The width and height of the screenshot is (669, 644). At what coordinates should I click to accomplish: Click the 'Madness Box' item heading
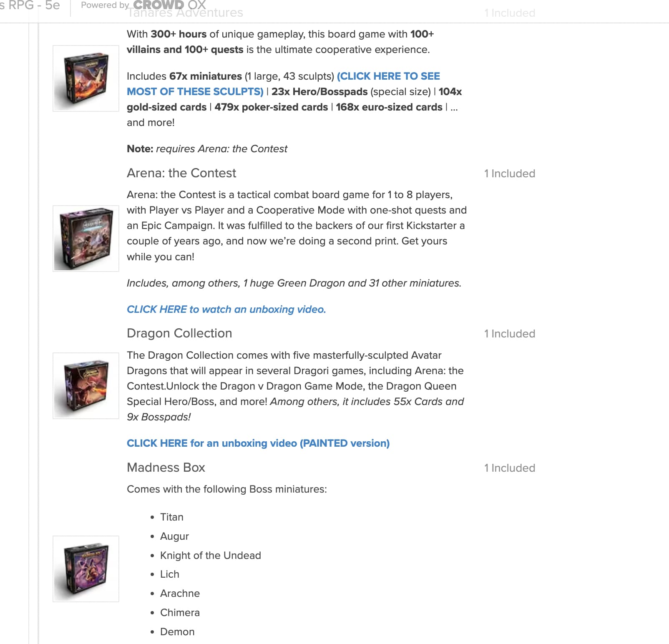[166, 468]
